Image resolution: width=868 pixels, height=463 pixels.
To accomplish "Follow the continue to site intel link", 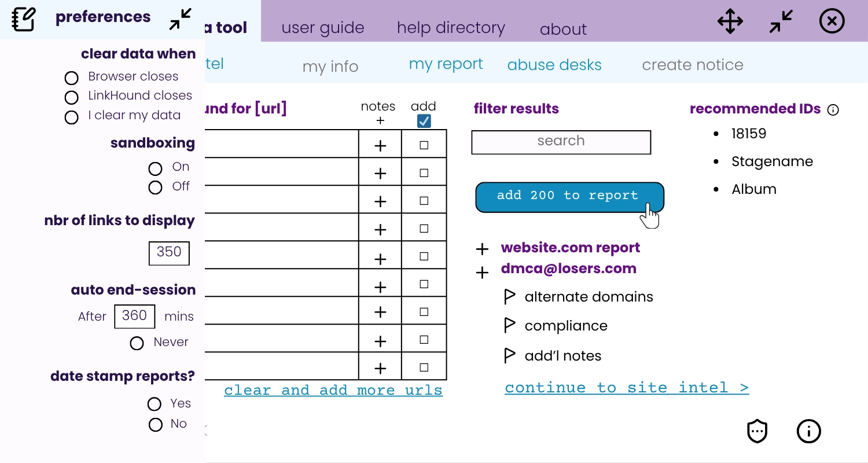I will tap(627, 388).
